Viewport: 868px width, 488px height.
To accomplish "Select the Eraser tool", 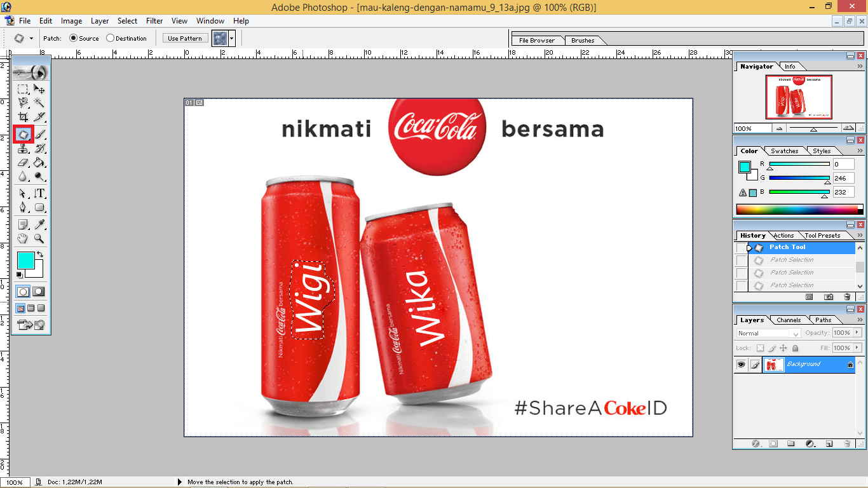I will tap(23, 163).
